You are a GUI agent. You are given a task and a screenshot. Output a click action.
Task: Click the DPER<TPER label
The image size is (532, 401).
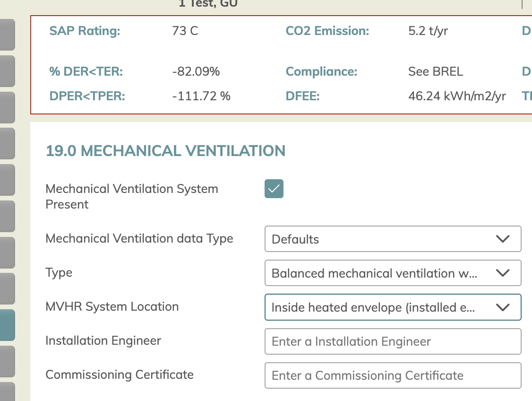[x=87, y=96]
